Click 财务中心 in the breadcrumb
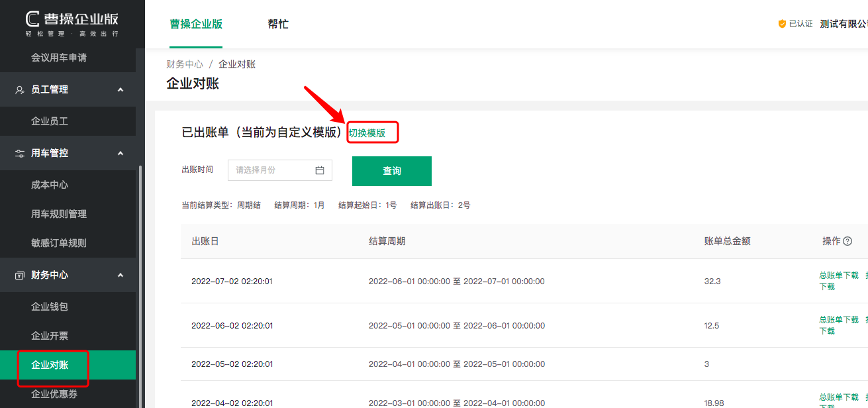This screenshot has height=408, width=868. 185,64
